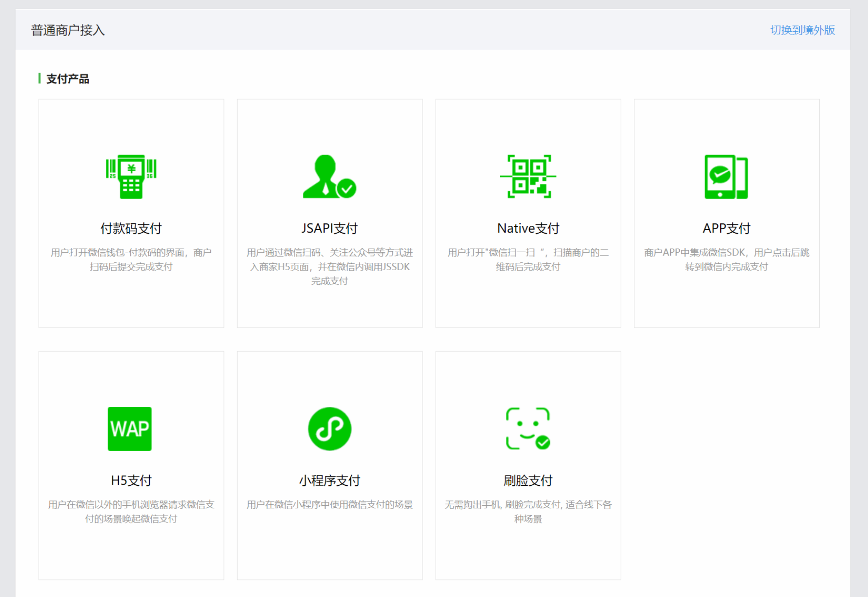Click the 普通商户接入 page title
Screen dimensions: 868x597
[68, 30]
